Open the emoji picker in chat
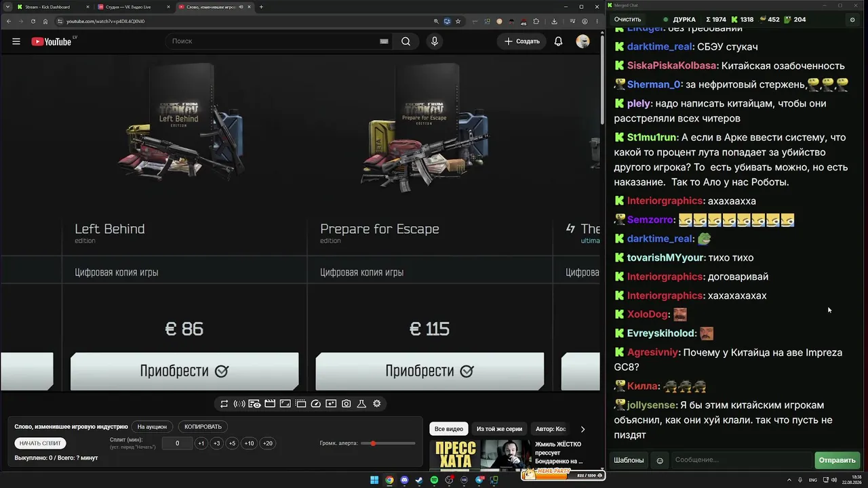This screenshot has width=868, height=488. (x=660, y=461)
